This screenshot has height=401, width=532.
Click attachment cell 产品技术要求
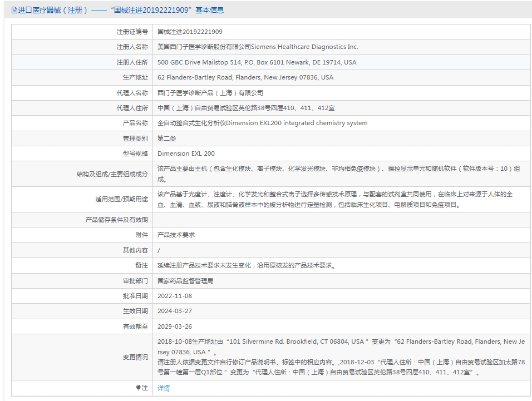coord(176,235)
